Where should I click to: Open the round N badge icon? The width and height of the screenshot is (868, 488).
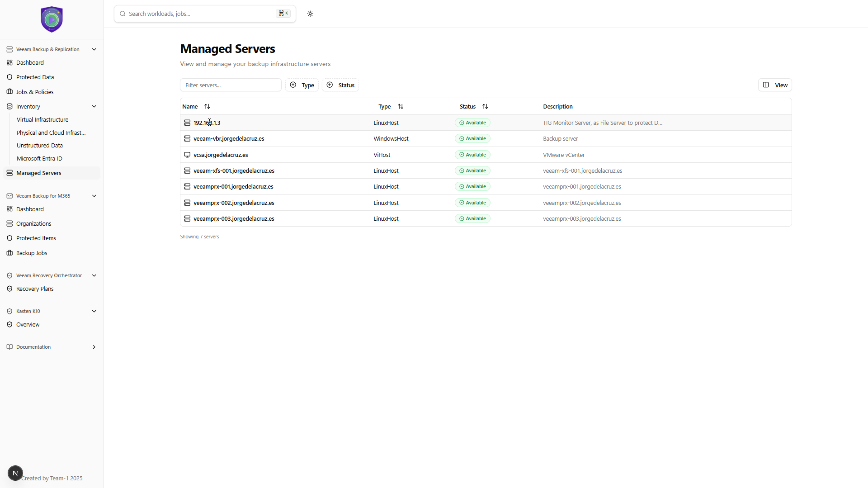15,473
